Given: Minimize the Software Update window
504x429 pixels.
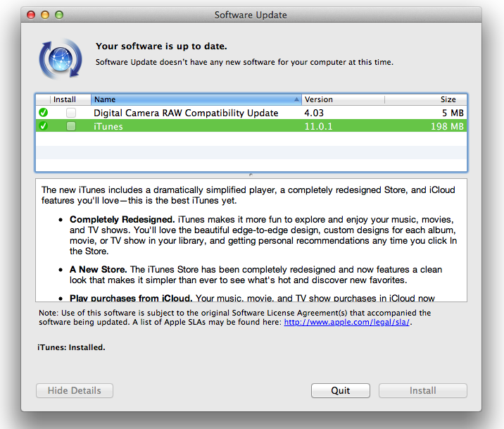Looking at the screenshot, I should pos(45,15).
